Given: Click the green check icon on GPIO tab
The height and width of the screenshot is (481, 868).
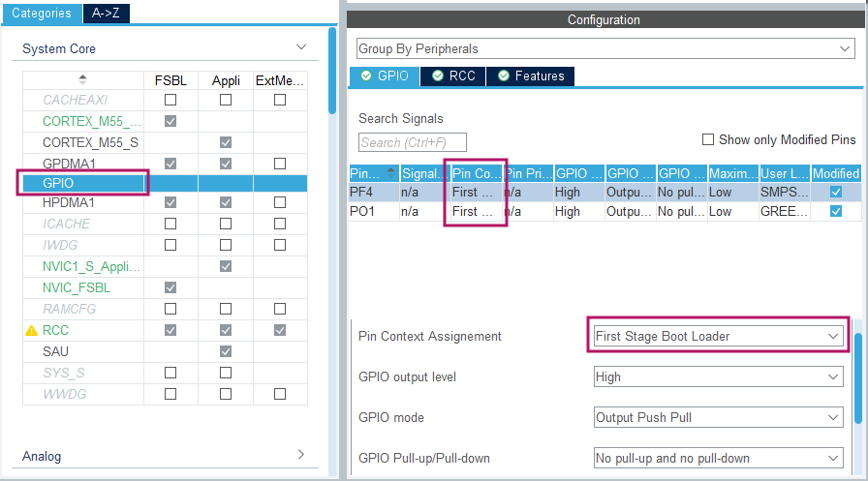Looking at the screenshot, I should 366,75.
